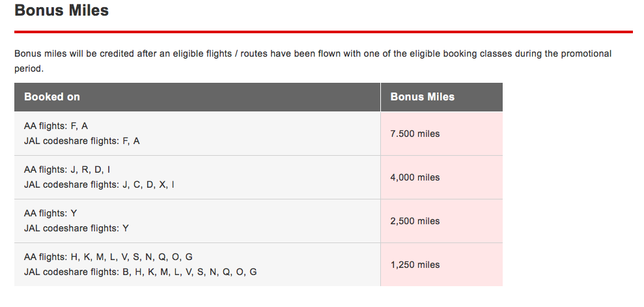Click JAL codeshare flights: J, C, D, X, I

99,185
